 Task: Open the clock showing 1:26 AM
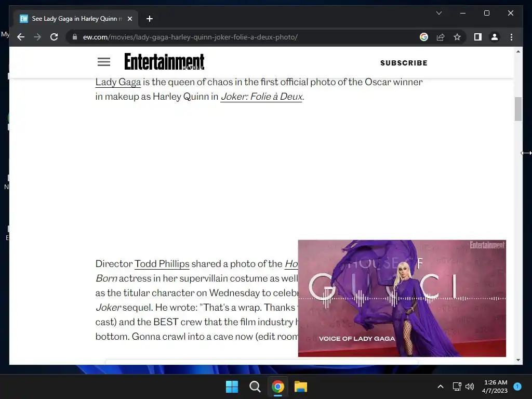(x=495, y=387)
